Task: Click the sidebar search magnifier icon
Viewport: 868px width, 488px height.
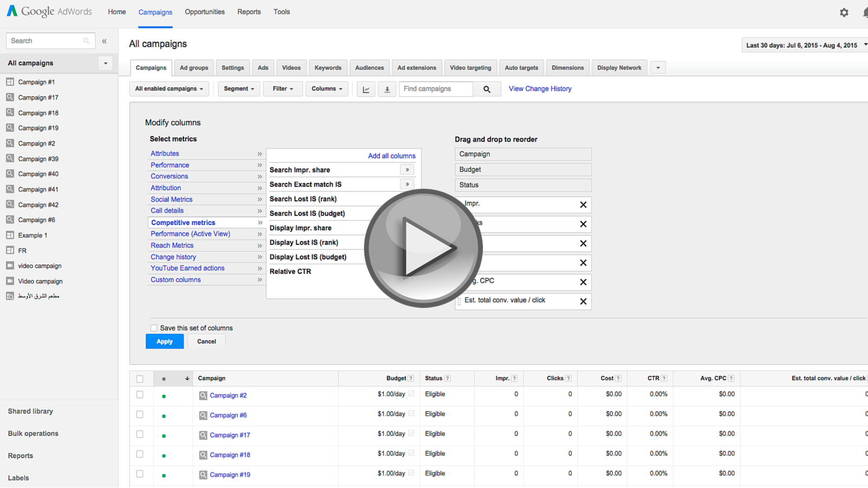Action: (86, 41)
